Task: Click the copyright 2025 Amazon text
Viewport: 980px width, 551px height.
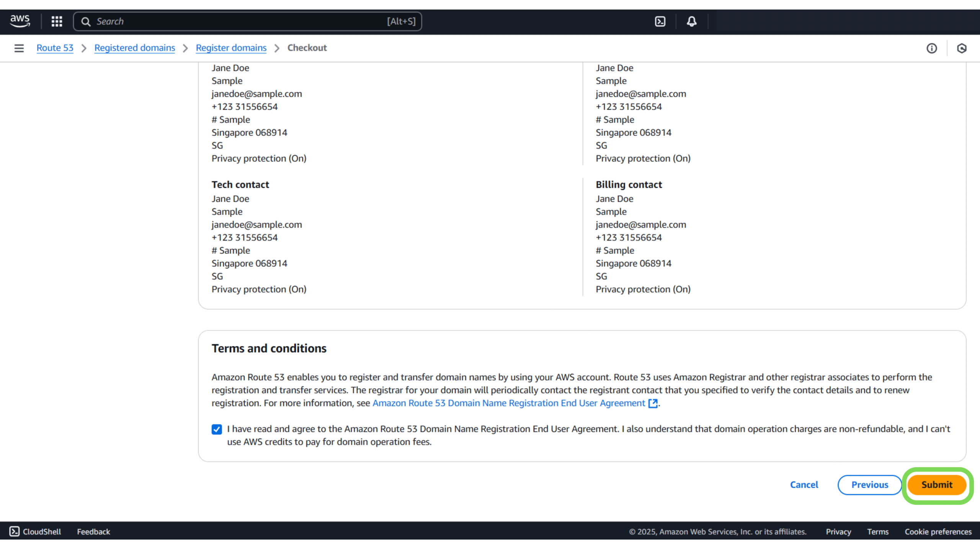Action: click(718, 531)
